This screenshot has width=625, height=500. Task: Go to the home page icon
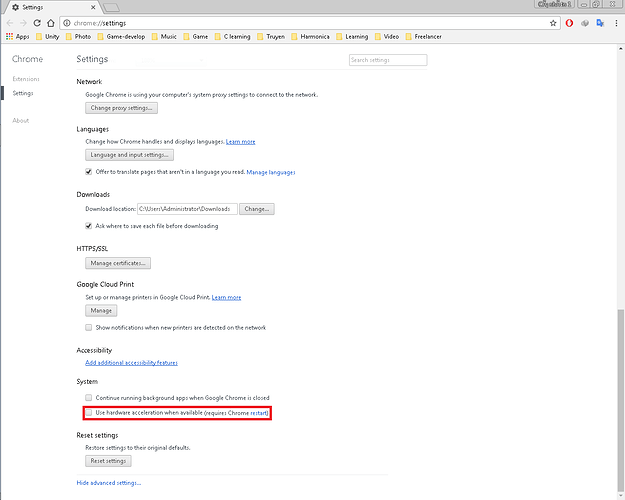[x=51, y=23]
